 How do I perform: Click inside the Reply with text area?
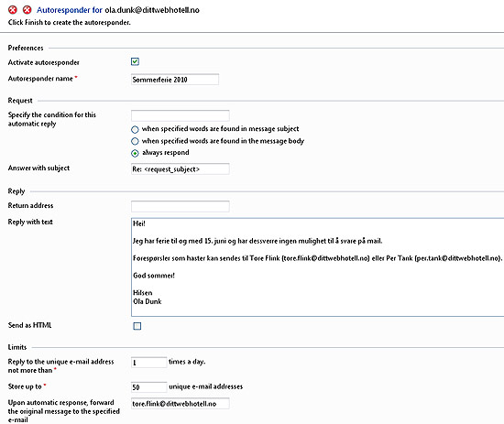tap(318, 267)
